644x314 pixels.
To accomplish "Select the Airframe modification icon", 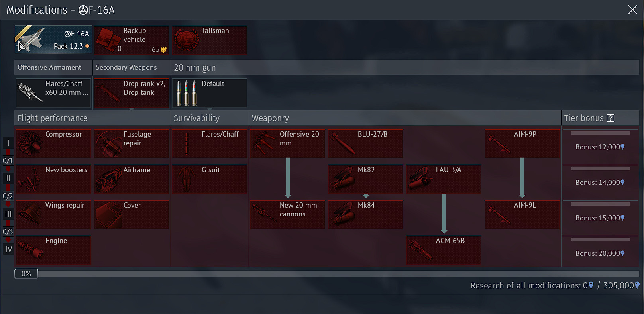I will tap(108, 179).
